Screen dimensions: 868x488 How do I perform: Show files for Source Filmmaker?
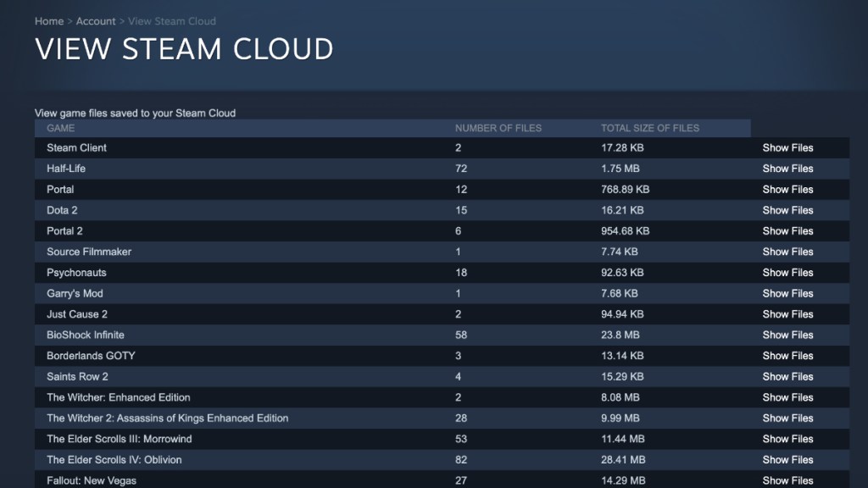pos(787,252)
